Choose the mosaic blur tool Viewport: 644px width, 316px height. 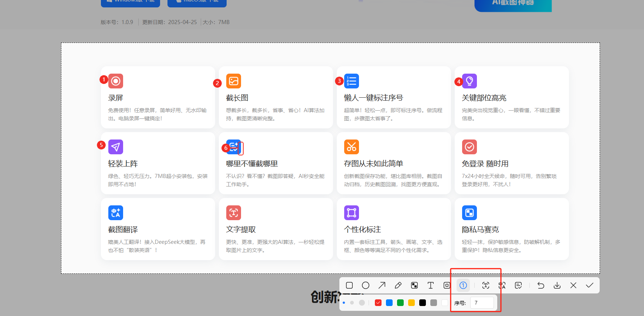tap(414, 285)
